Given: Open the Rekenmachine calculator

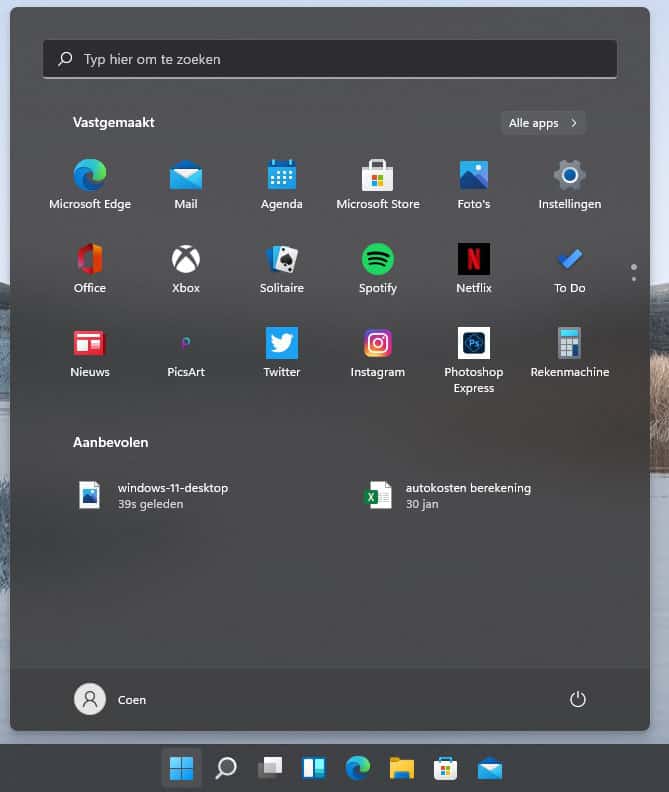Looking at the screenshot, I should click(x=569, y=352).
